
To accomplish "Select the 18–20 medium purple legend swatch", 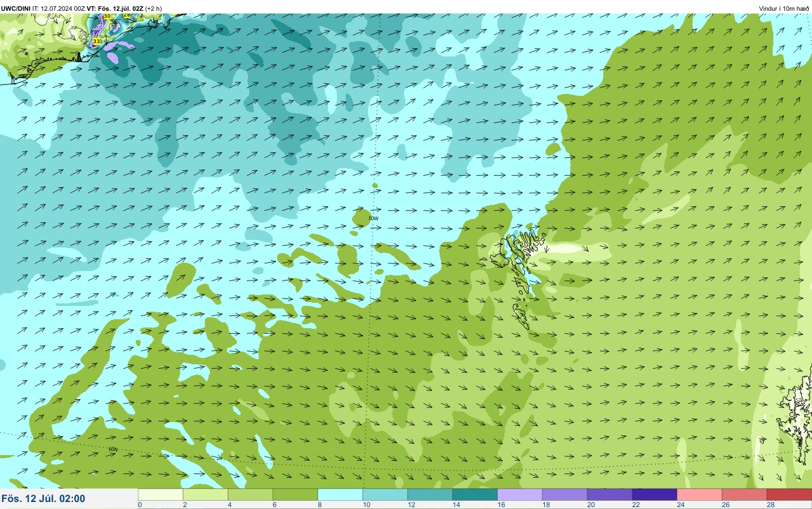I will [565, 494].
